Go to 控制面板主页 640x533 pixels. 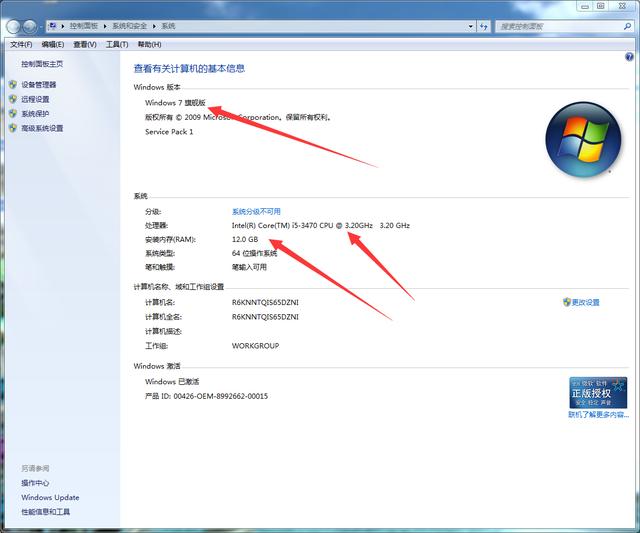(42, 64)
